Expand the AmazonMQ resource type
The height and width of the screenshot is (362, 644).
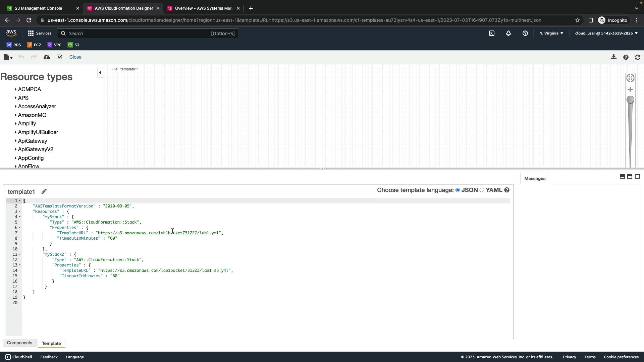(32, 115)
